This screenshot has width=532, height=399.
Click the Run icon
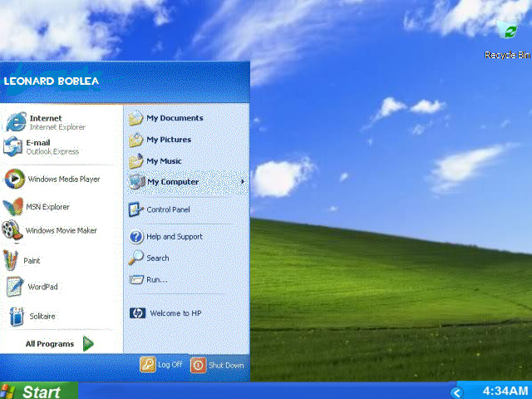point(136,279)
